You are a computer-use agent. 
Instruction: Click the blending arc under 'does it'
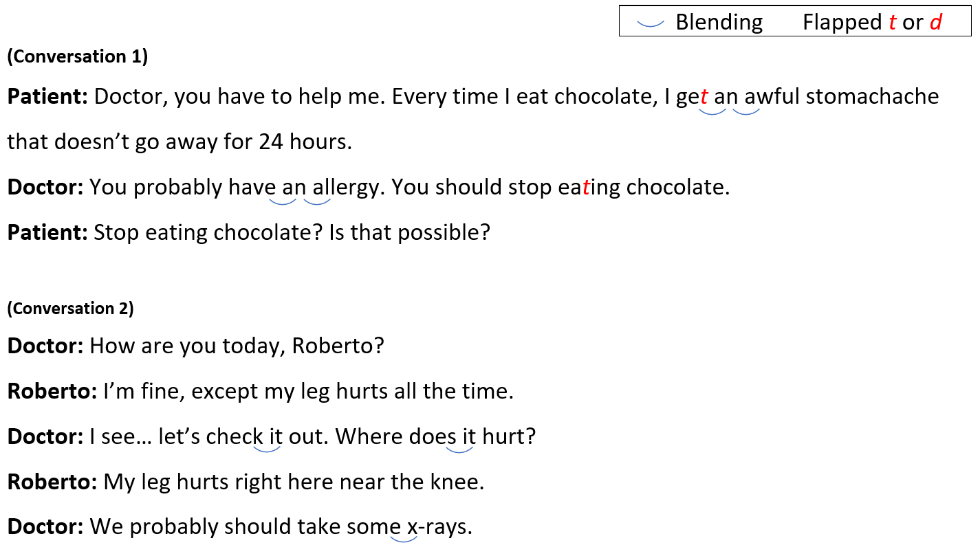pos(460,449)
